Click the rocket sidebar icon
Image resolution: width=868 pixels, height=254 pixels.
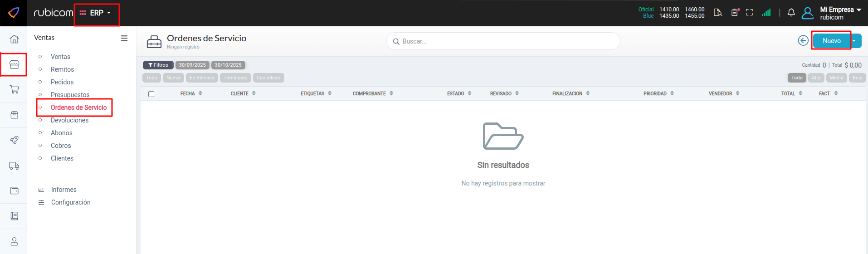14,140
